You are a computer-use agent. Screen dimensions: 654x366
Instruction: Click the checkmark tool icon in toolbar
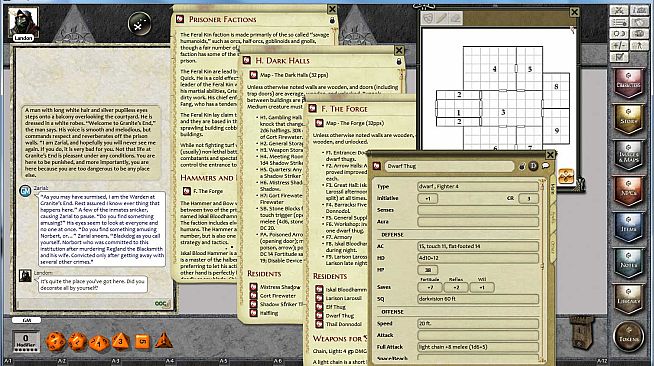pos(619,57)
